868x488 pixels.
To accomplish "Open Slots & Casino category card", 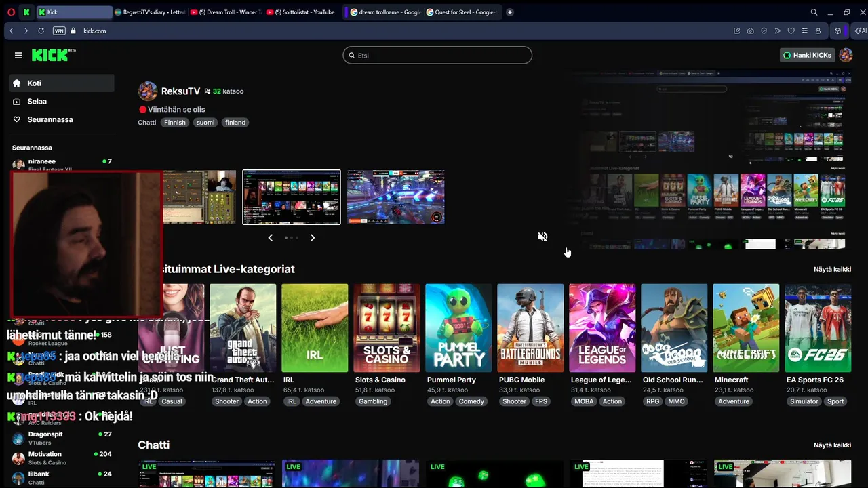I will coord(387,328).
